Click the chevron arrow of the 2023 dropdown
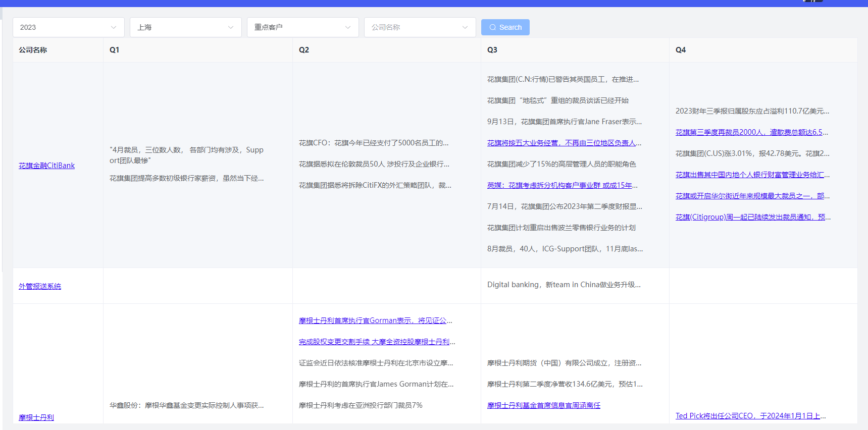The height and width of the screenshot is (430, 868). coord(114,27)
